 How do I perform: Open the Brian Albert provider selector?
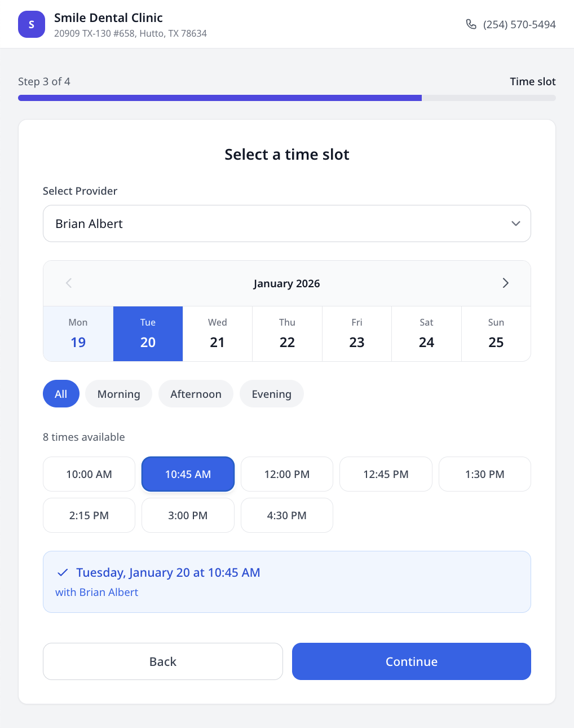point(286,223)
